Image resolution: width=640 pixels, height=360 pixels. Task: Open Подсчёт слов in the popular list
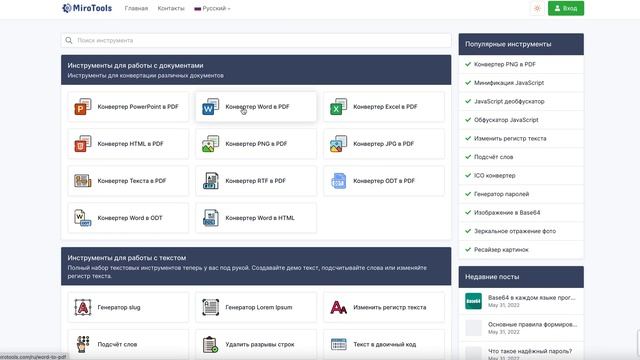pos(493,157)
